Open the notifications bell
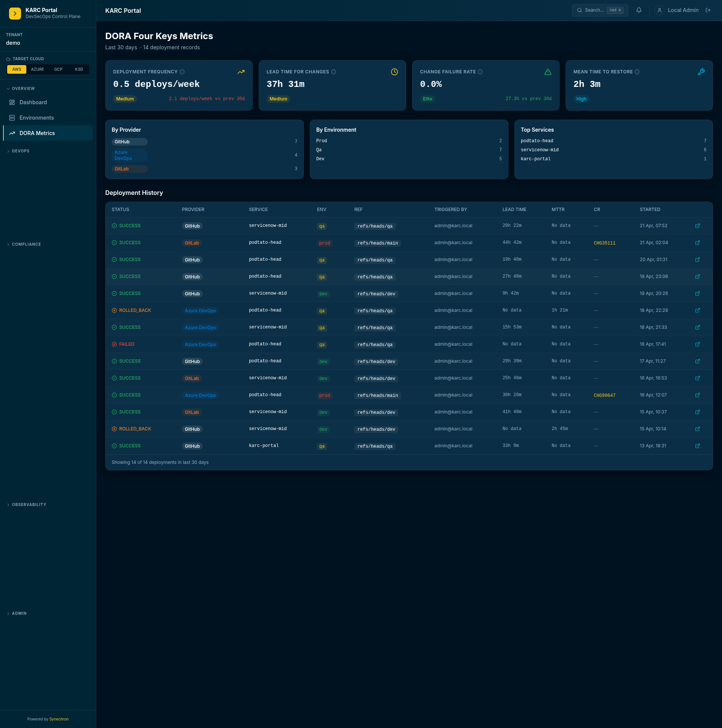Viewport: 722px width, 728px height. 639,11
